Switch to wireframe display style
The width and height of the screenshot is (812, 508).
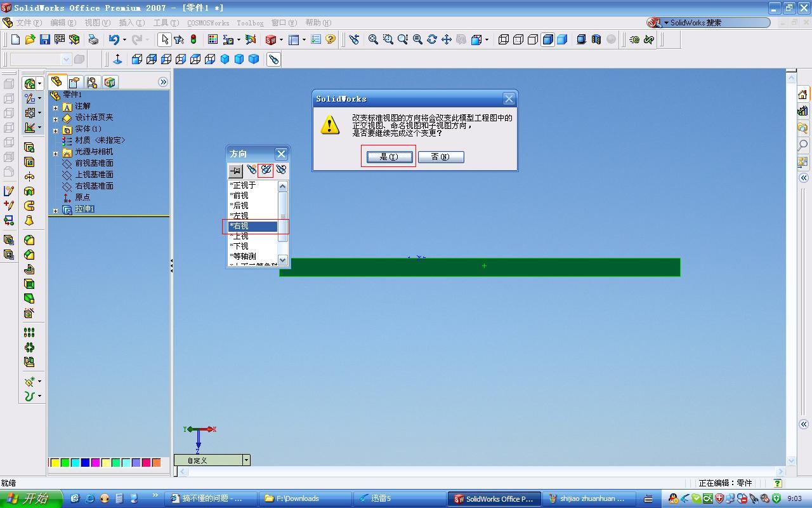coord(504,39)
